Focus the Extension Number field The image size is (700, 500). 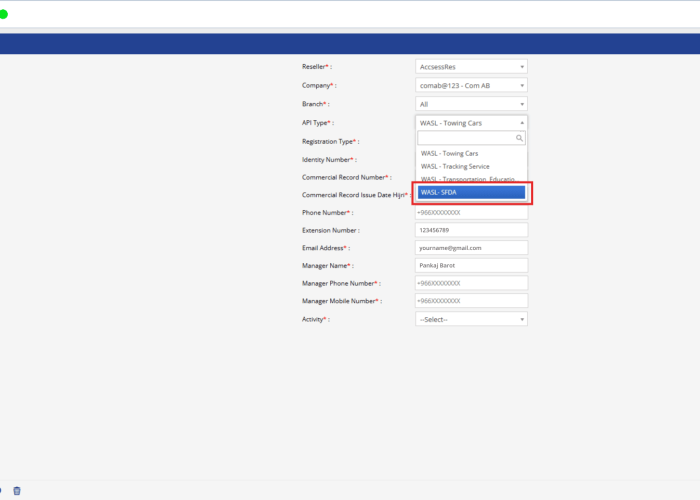[x=471, y=230]
